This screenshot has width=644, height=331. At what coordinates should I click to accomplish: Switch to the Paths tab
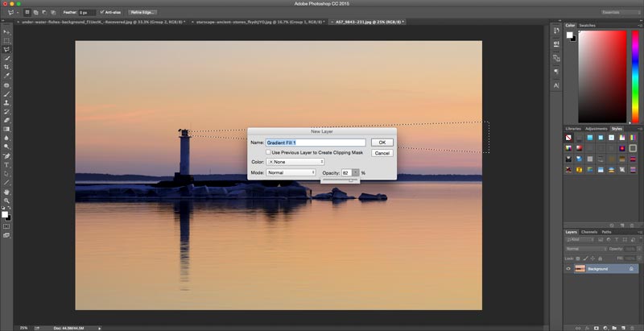607,232
